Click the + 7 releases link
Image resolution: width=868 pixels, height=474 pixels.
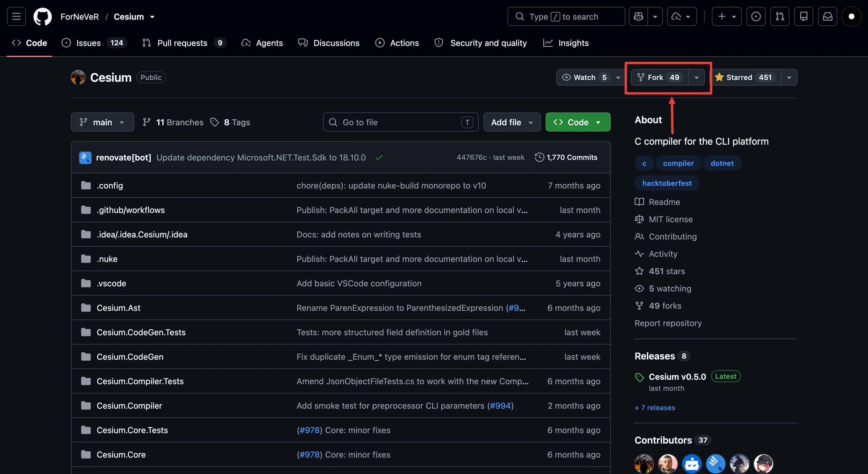tap(655, 408)
